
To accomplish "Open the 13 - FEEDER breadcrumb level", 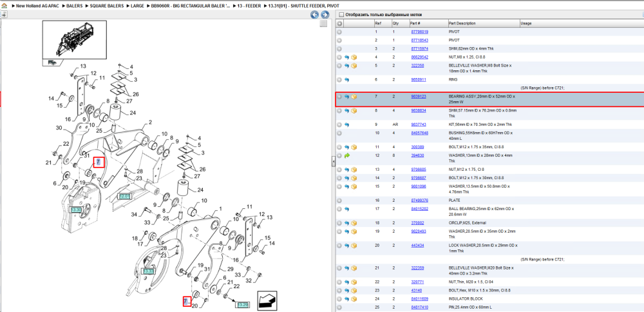I will [249, 6].
